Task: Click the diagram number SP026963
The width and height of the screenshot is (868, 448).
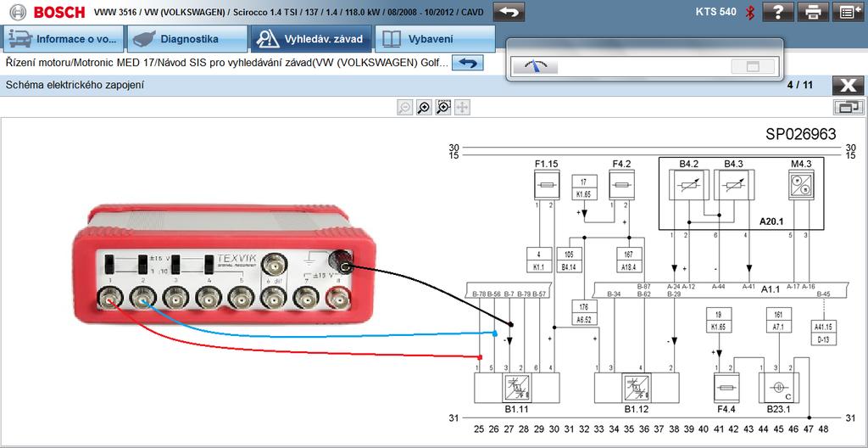Action: pyautogui.click(x=801, y=133)
